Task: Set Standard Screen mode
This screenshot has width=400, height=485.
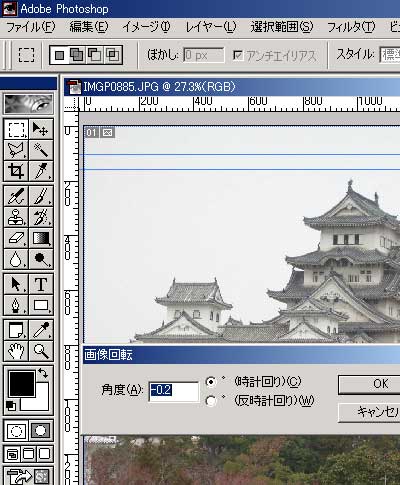Action: click(x=13, y=454)
